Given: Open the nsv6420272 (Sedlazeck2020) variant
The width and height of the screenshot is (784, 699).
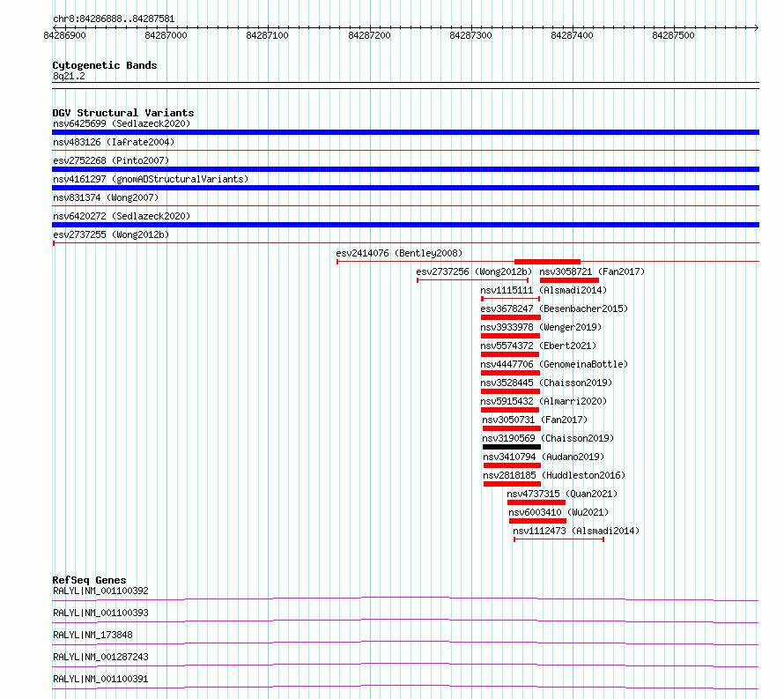Looking at the screenshot, I should click(x=122, y=216).
